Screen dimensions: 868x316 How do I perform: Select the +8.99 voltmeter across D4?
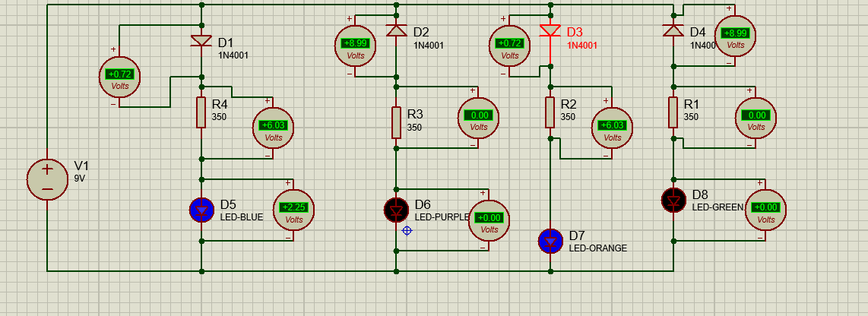click(x=736, y=35)
